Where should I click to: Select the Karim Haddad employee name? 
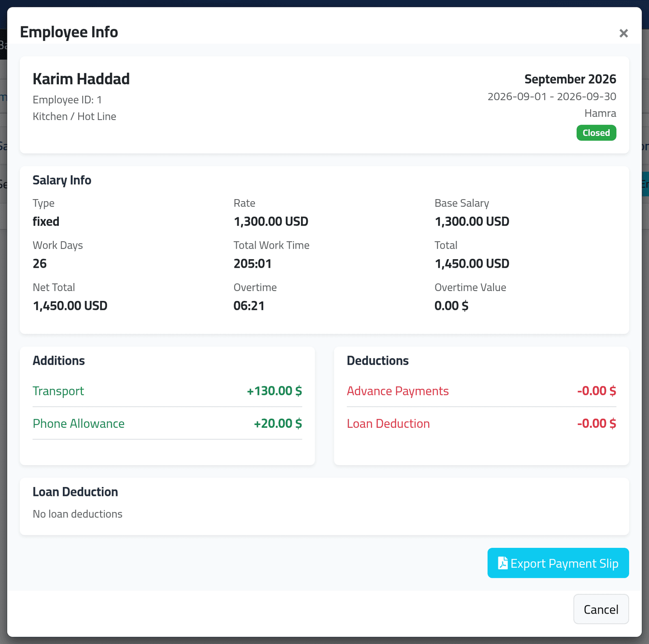pyautogui.click(x=81, y=79)
